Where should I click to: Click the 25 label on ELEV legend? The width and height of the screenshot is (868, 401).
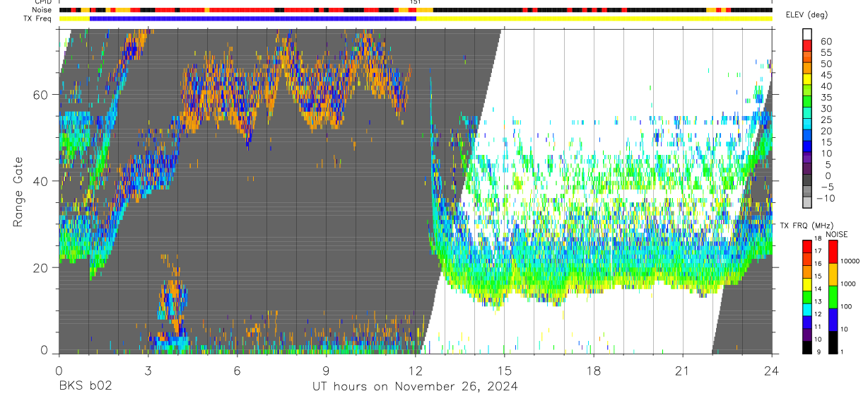tap(826, 120)
